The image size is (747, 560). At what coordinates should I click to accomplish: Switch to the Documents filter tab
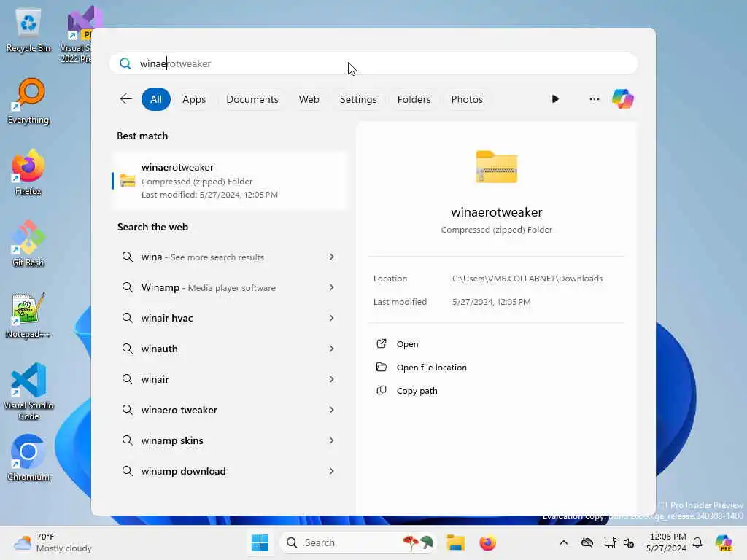point(252,99)
